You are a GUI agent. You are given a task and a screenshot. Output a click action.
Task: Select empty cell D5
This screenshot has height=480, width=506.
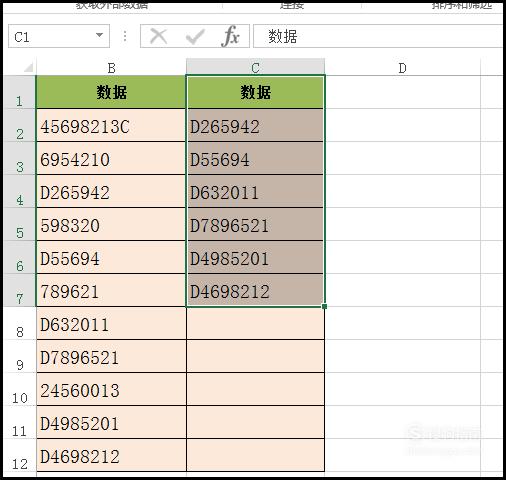(403, 224)
